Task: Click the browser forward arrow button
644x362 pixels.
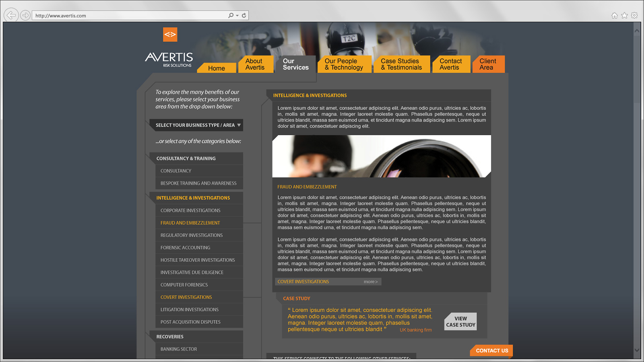Action: pyautogui.click(x=25, y=15)
